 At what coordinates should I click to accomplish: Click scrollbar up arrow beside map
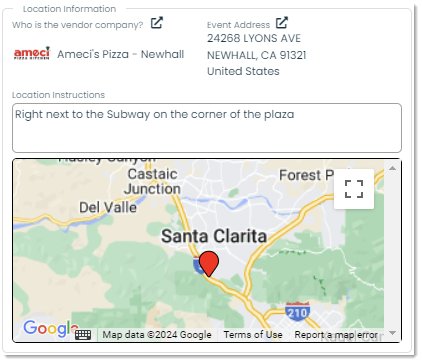pos(393,168)
